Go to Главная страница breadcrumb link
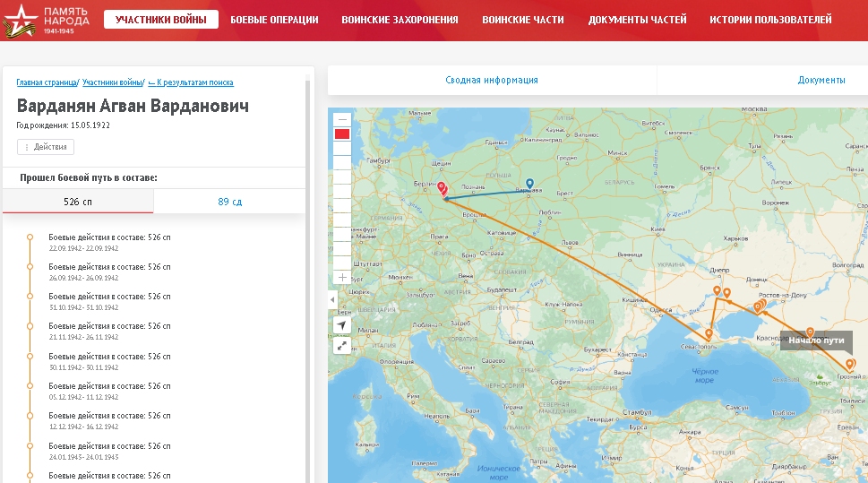This screenshot has width=868, height=483. (47, 82)
